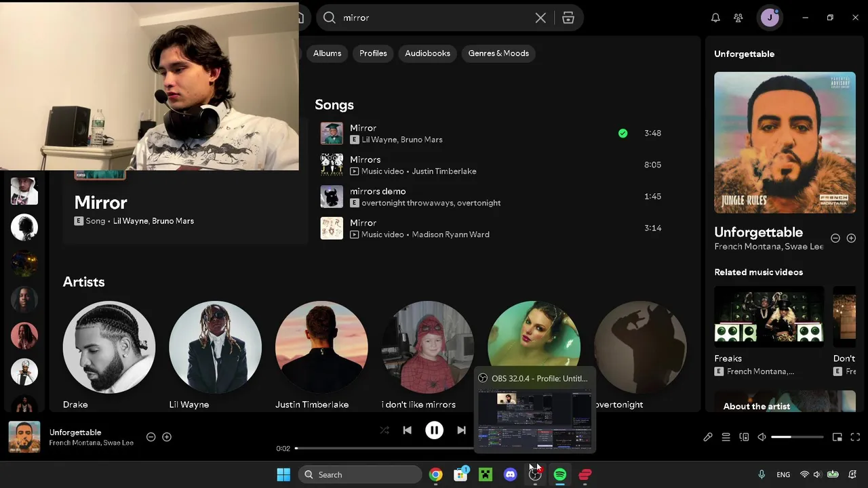
Task: Clear the search field with the X icon
Action: pyautogui.click(x=540, y=18)
